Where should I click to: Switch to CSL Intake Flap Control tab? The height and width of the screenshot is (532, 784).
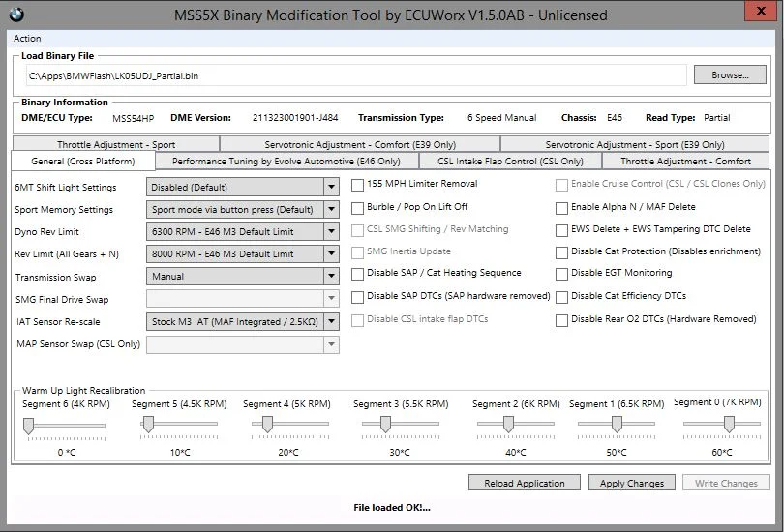[x=510, y=162]
